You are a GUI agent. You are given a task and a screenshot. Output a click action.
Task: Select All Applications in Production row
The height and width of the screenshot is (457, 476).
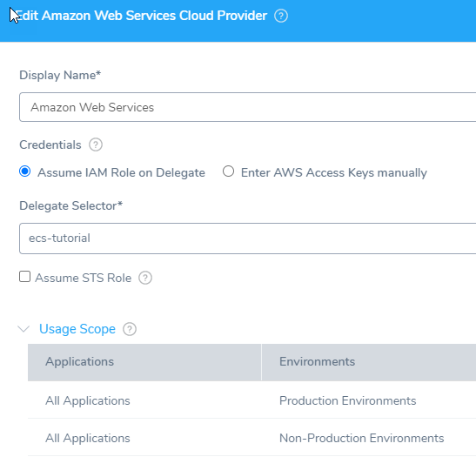(88, 400)
